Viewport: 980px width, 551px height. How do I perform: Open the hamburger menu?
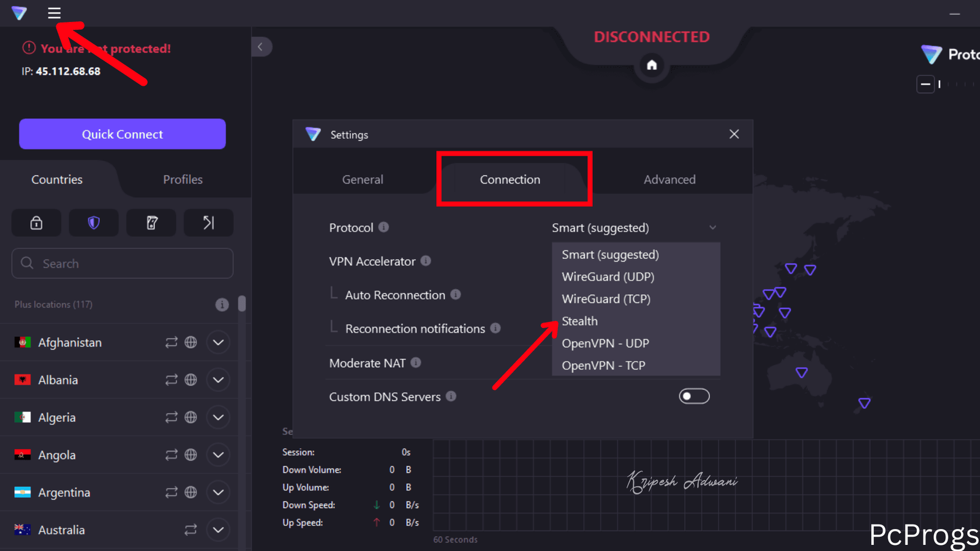point(54,13)
